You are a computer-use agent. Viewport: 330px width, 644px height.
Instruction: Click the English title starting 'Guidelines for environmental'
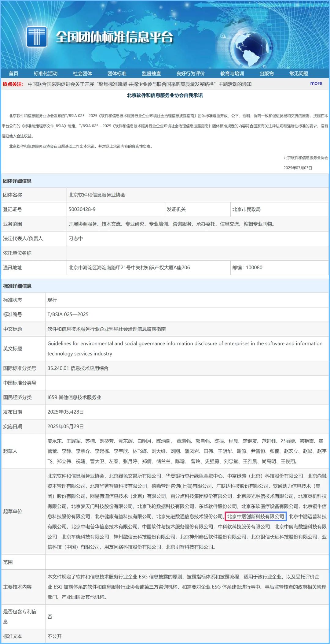point(185,348)
